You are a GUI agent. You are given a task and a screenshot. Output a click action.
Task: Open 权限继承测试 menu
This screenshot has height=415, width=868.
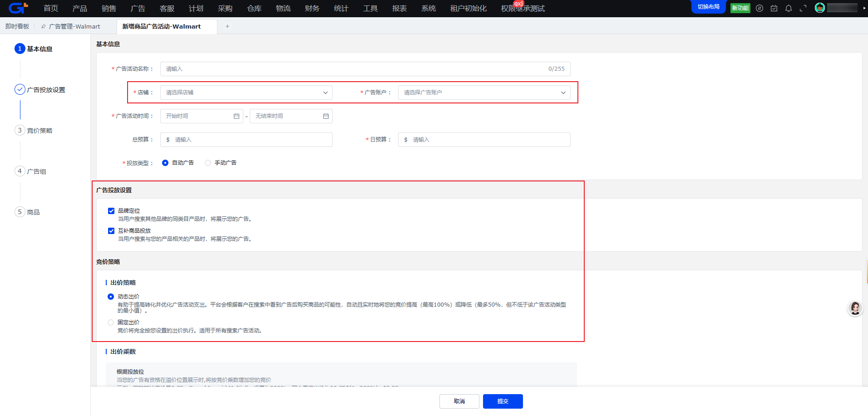pyautogui.click(x=523, y=8)
